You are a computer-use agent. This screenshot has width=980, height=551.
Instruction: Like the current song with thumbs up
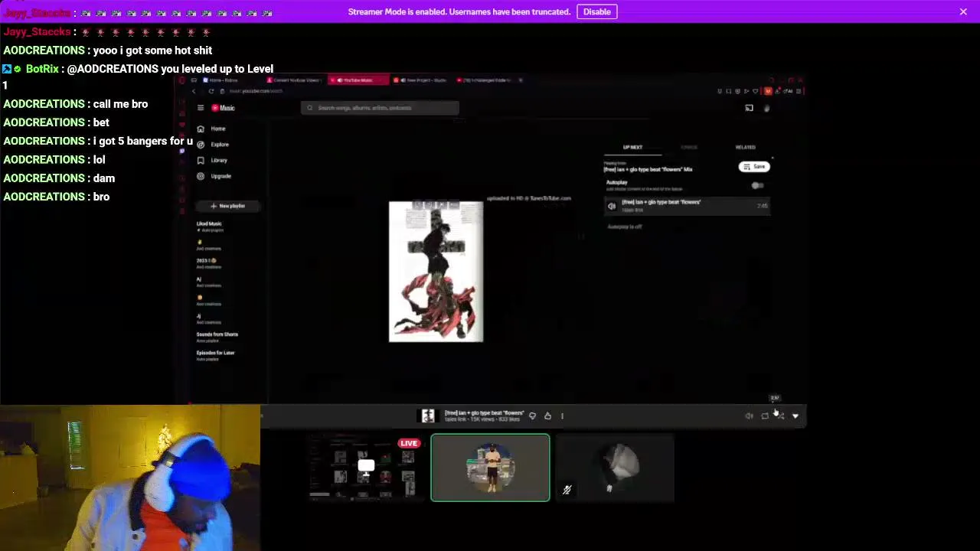547,416
